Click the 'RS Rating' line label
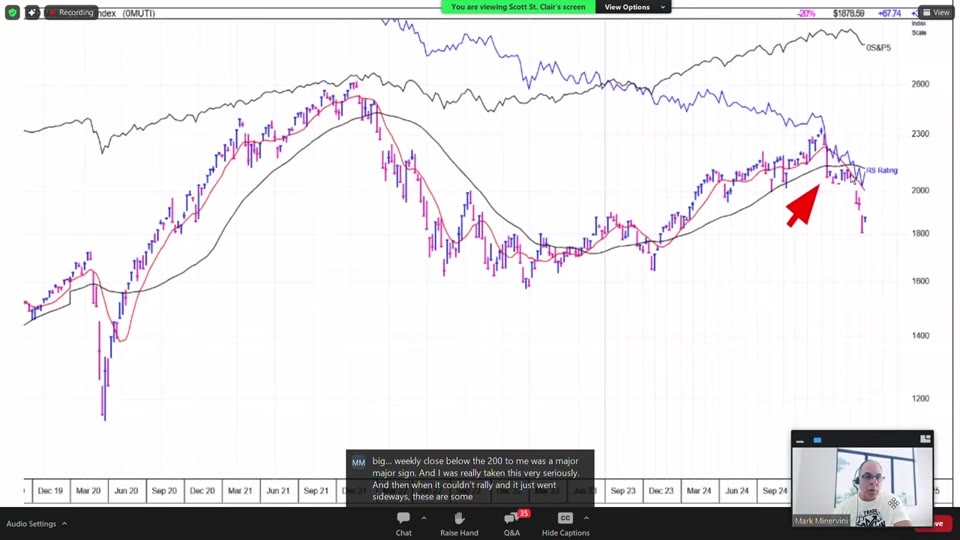Screen dimensions: 960x540 point(882,170)
